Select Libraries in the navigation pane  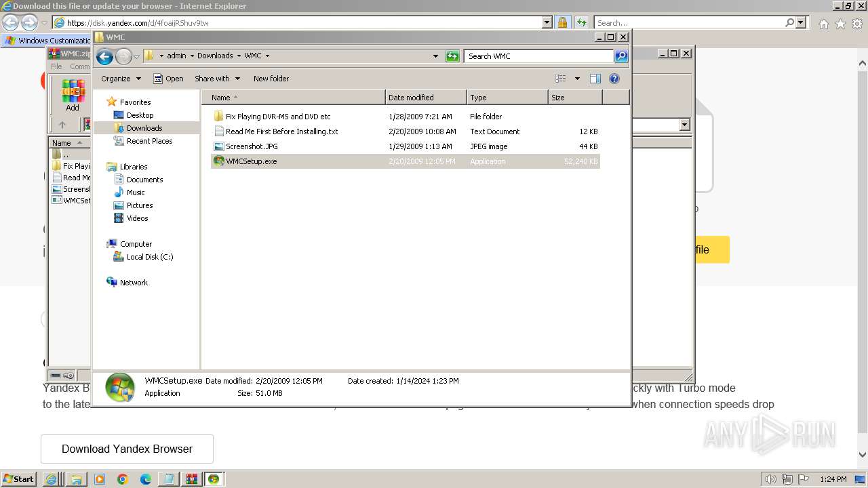pos(134,167)
